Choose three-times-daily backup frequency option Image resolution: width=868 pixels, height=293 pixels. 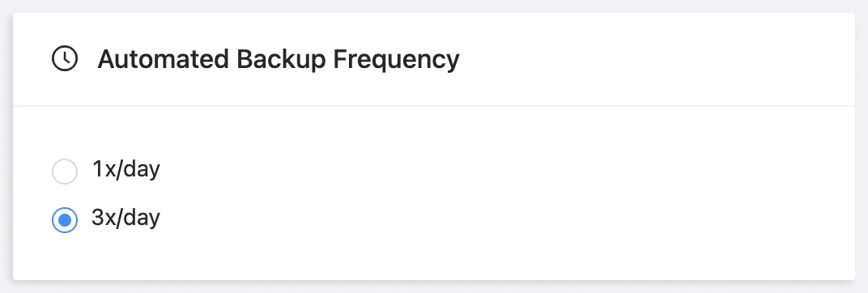click(x=65, y=220)
